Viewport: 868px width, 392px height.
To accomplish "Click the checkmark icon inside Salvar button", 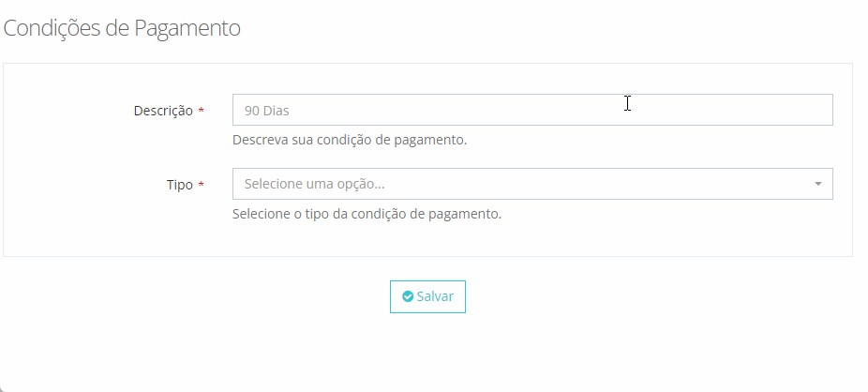I will click(x=408, y=296).
